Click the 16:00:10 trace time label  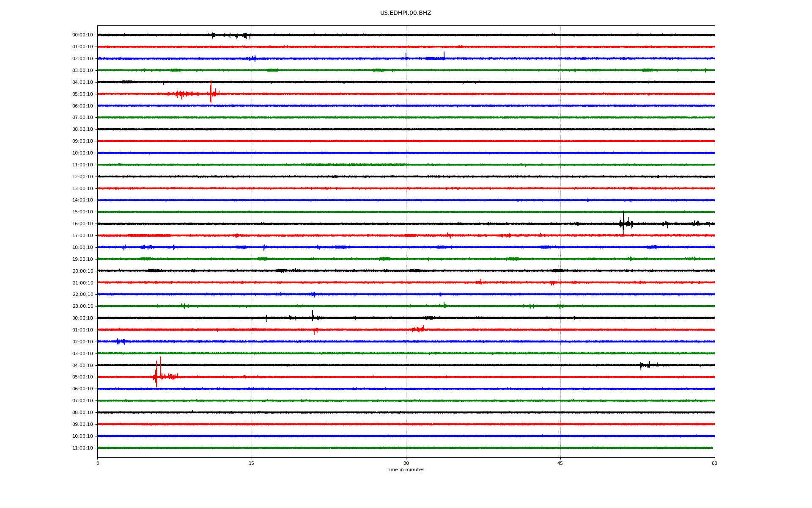(x=82, y=224)
